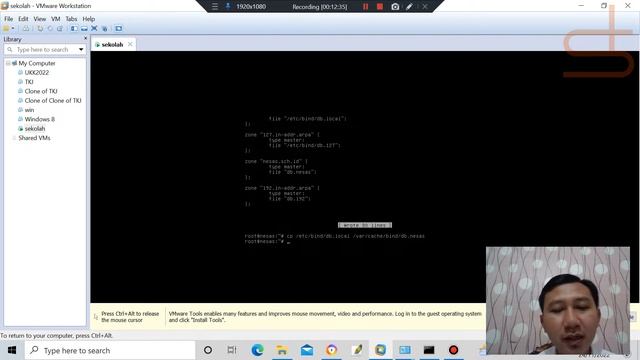This screenshot has height=360, width=640.
Task: Click the taskbar search box
Action: click(x=110, y=350)
